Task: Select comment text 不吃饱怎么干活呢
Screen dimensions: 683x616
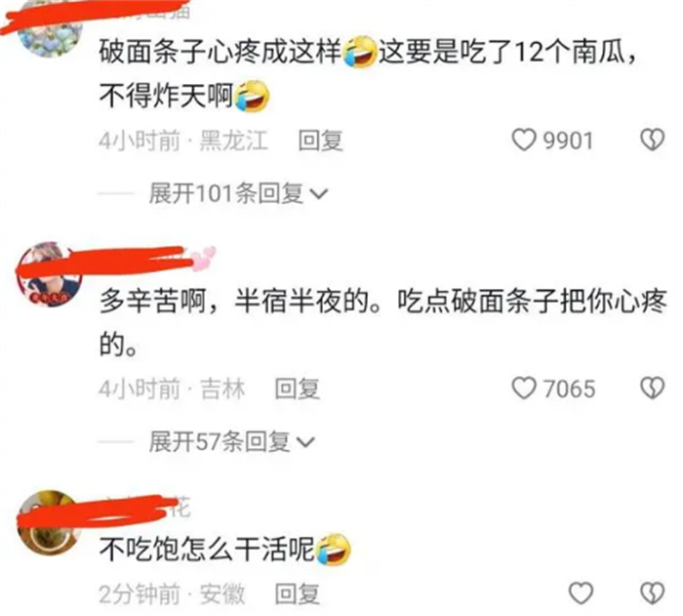Action: (207, 550)
